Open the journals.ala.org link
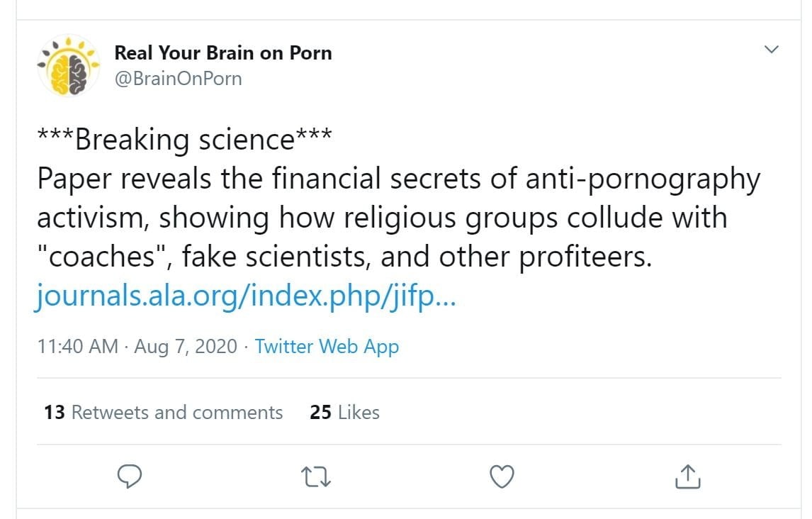812x519 pixels. 246,297
